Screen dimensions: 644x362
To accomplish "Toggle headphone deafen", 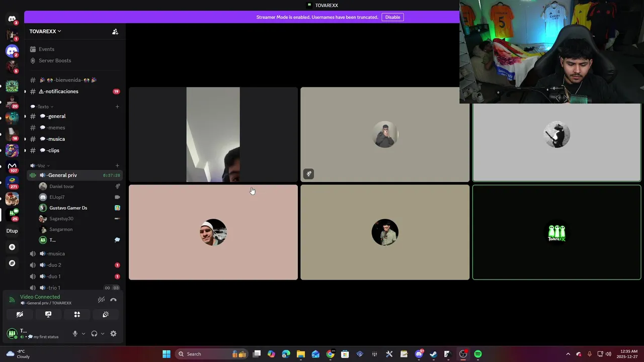I will point(94,333).
